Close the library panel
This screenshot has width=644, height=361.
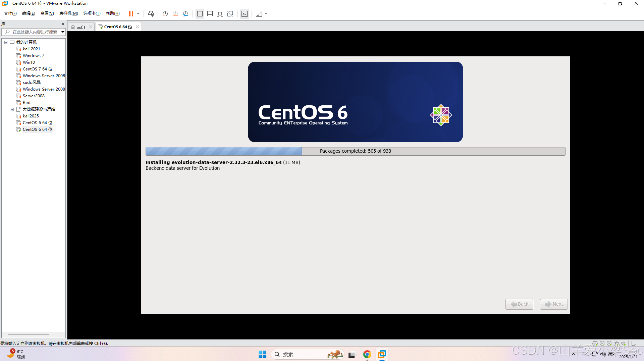(62, 24)
